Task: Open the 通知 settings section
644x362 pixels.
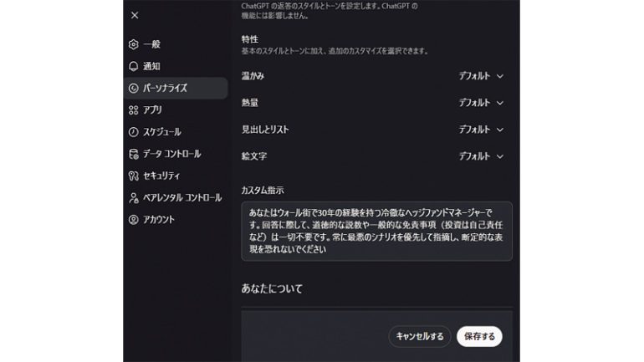Action: click(176, 66)
